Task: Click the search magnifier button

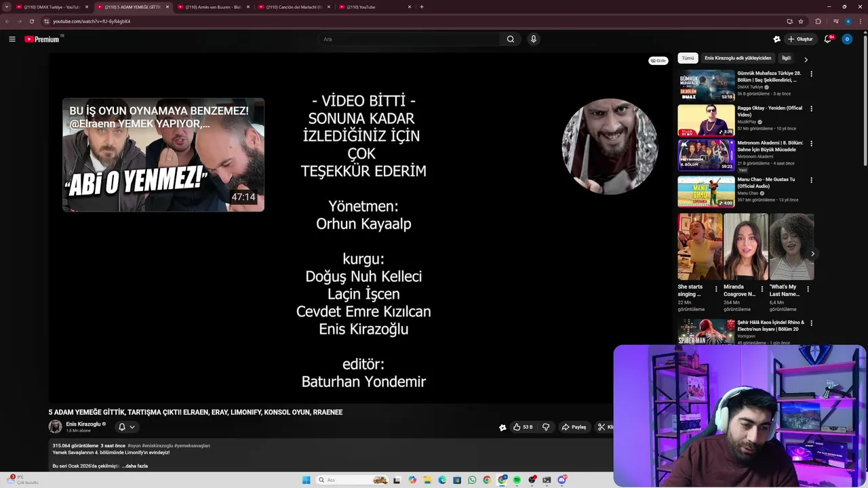Action: click(x=511, y=39)
